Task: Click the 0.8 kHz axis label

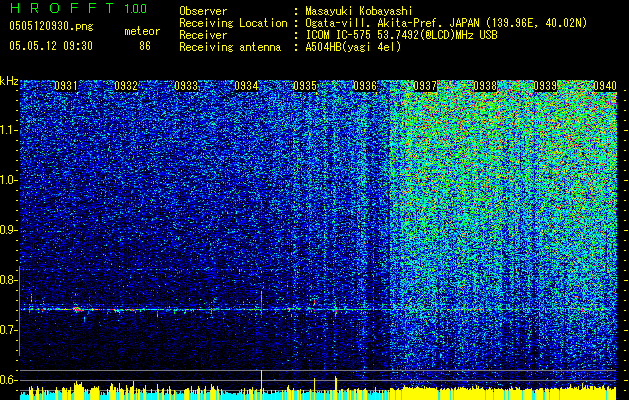Action: point(9,280)
